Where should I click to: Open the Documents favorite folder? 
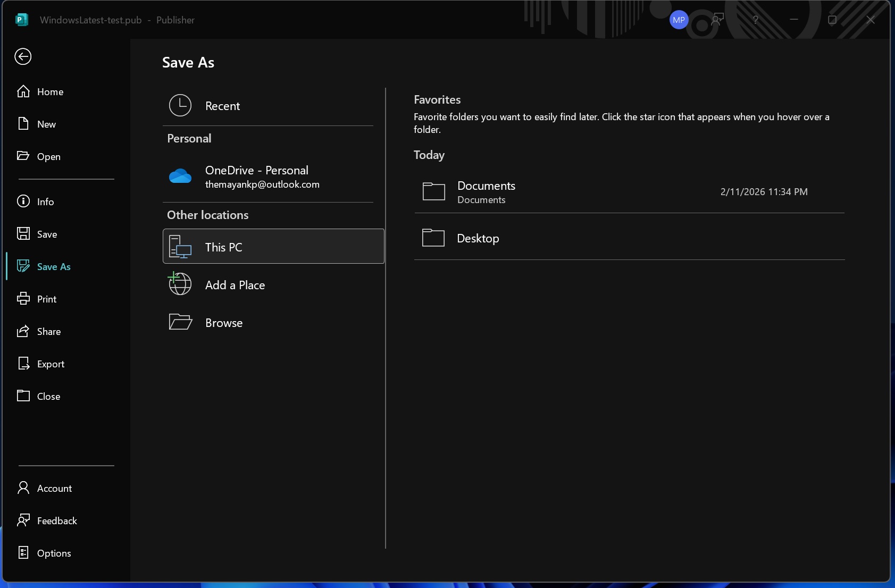tap(486, 191)
